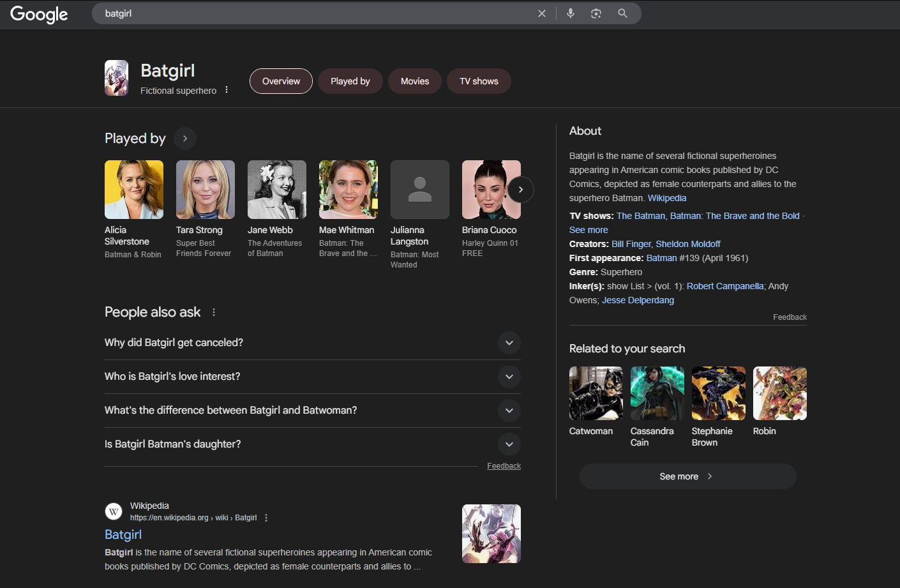Click the Wikipedia result thumbnail image

coord(491,534)
